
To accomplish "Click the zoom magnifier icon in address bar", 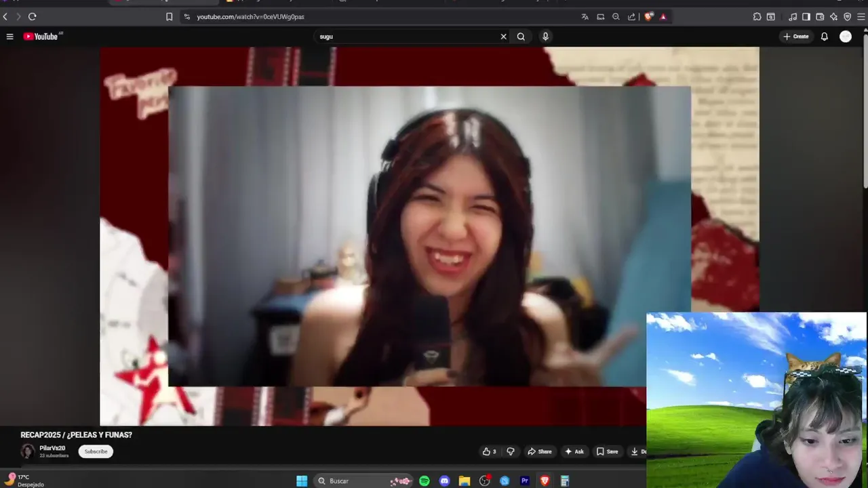I will pyautogui.click(x=616, y=16).
